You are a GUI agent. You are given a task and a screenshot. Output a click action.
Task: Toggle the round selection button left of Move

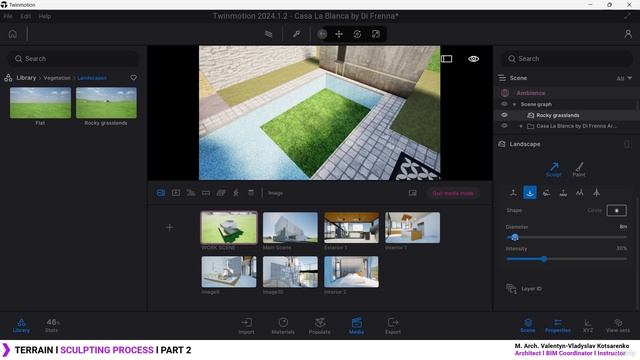[x=322, y=34]
